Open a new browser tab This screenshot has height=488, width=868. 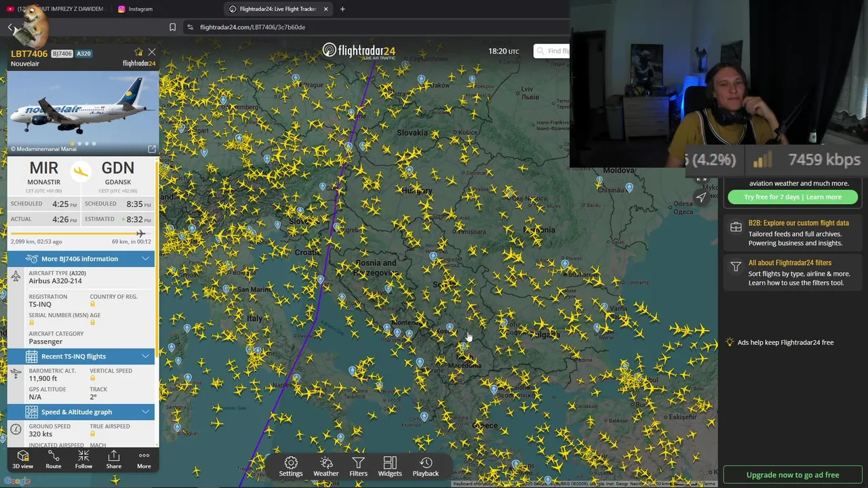(342, 9)
